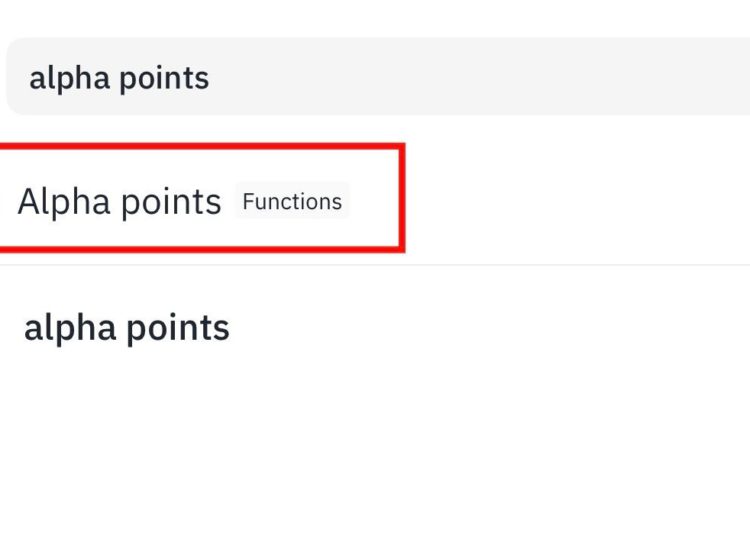750x536 pixels.
Task: Click the "Functions" tag label
Action: pos(292,201)
